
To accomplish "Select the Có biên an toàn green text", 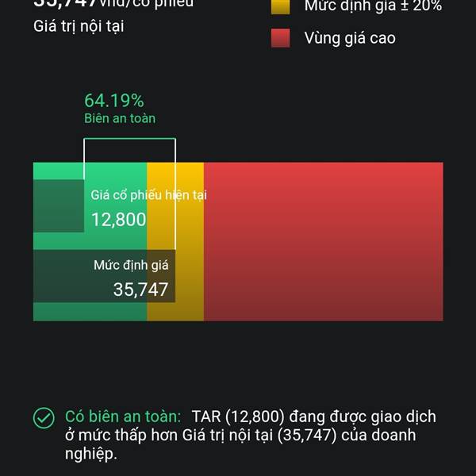I will pos(123,416).
